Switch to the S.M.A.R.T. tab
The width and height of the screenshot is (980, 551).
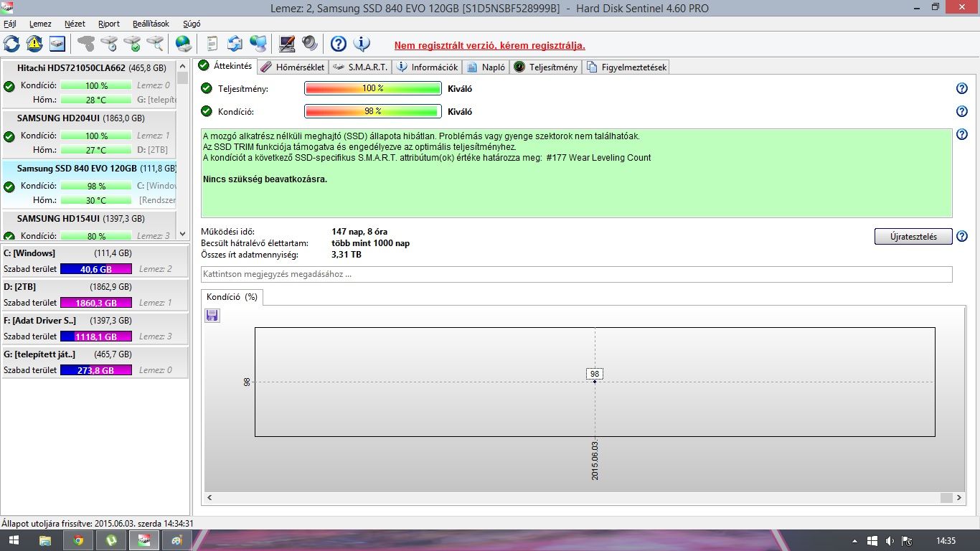click(360, 67)
